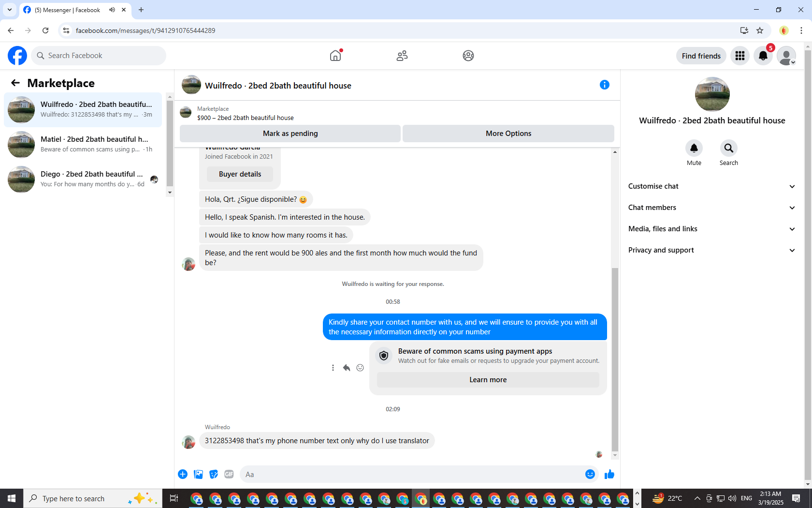The image size is (812, 508).
Task: Mute the tab audio speaker icon
Action: click(x=112, y=10)
